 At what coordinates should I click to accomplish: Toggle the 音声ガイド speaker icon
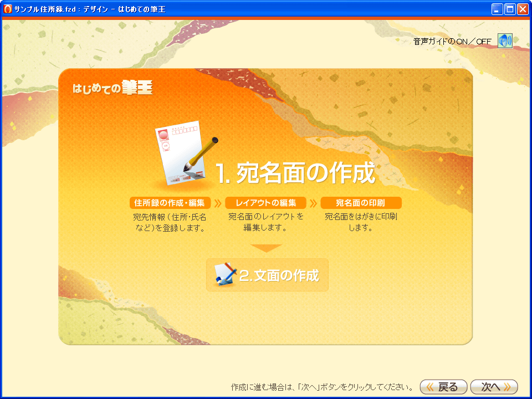click(x=505, y=41)
